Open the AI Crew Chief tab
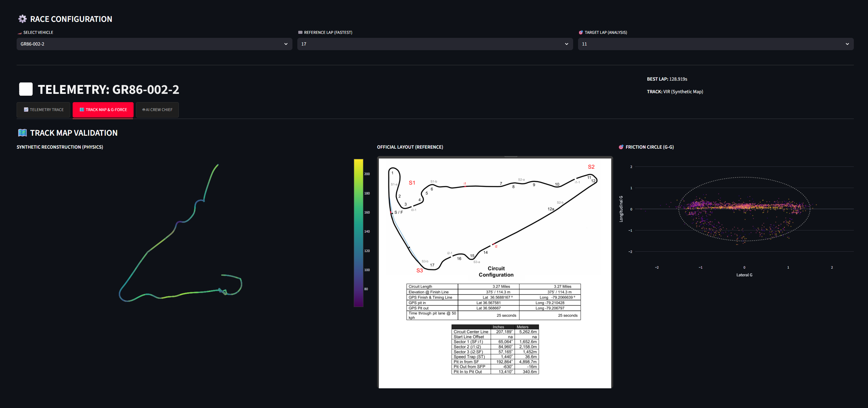Screen dimensions: 868x408 tap(157, 110)
